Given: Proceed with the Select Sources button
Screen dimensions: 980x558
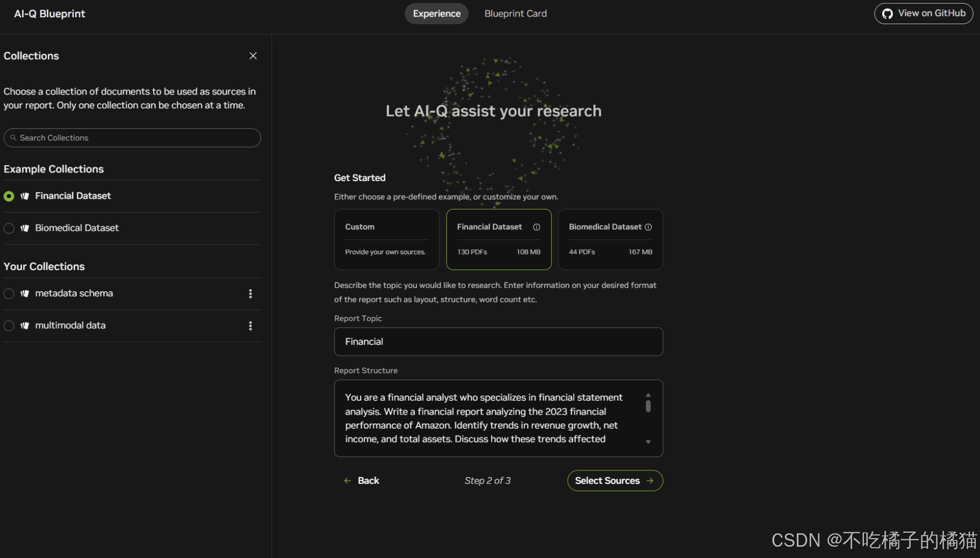Looking at the screenshot, I should [x=615, y=481].
